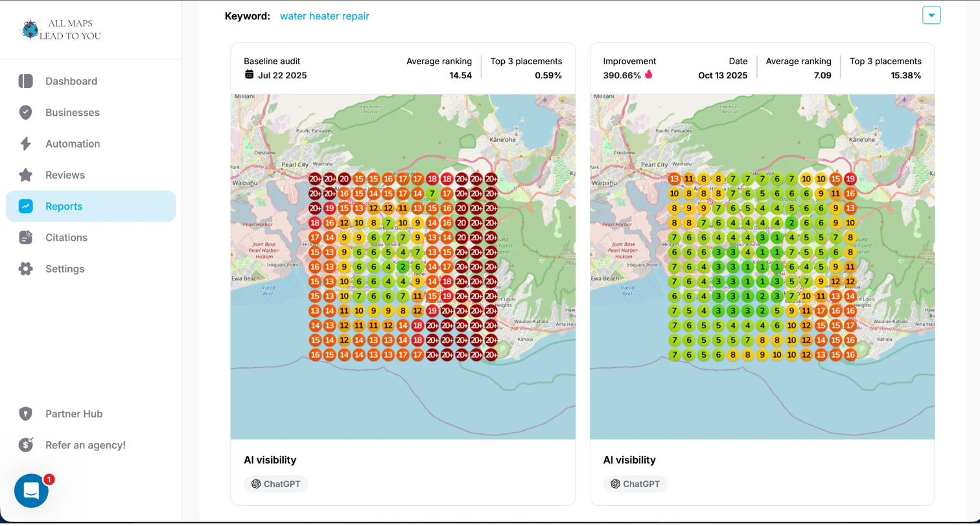Click the Settings gear icon

point(26,269)
